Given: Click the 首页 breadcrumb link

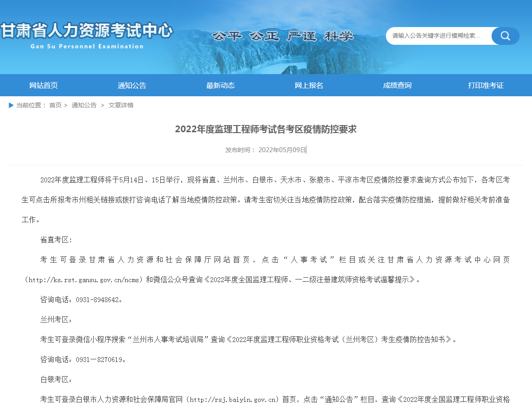Looking at the screenshot, I should click(x=56, y=105).
